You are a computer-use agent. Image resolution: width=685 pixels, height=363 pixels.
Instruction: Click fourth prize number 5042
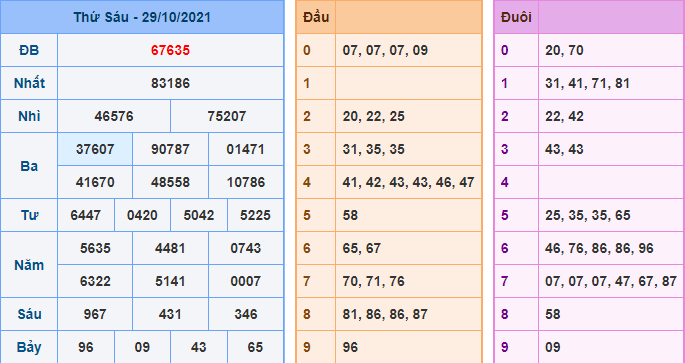[199, 215]
